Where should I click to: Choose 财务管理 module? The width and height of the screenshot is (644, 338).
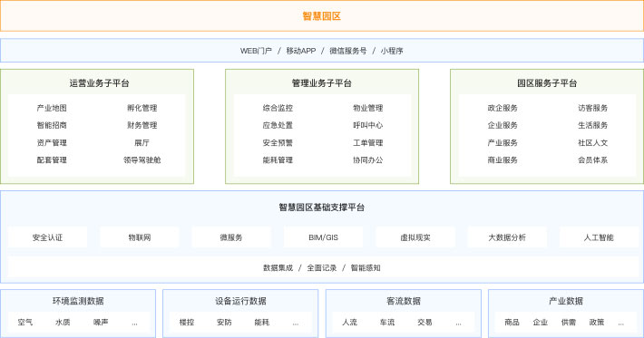[x=142, y=125]
